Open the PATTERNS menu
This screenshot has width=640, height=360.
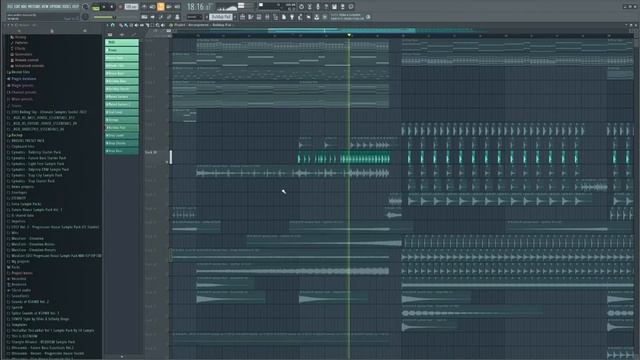pos(34,7)
